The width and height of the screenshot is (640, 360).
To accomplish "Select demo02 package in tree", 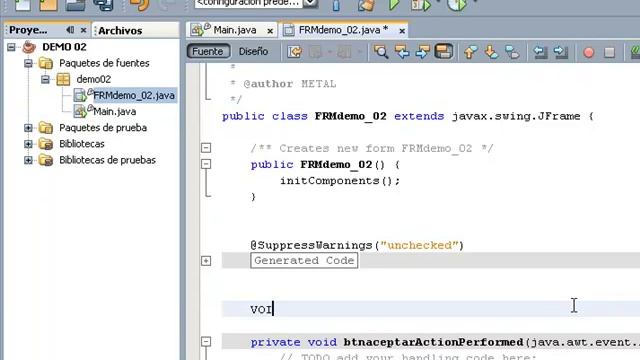I will 93,79.
